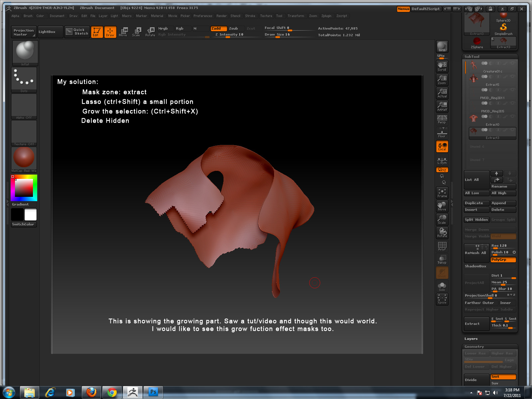Collapse the Geometry section
The height and width of the screenshot is (399, 532).
(490, 347)
